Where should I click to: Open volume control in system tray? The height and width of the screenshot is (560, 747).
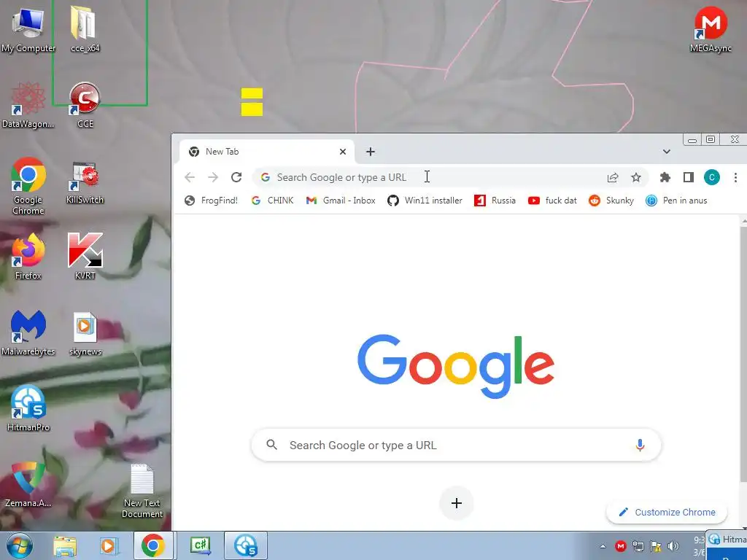pyautogui.click(x=673, y=546)
